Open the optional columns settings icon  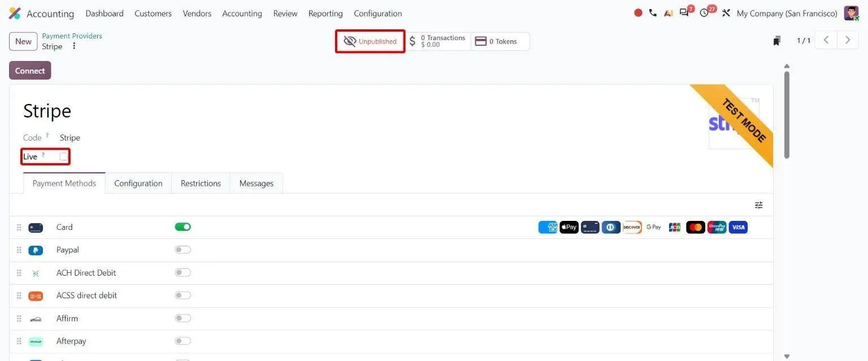coord(759,205)
